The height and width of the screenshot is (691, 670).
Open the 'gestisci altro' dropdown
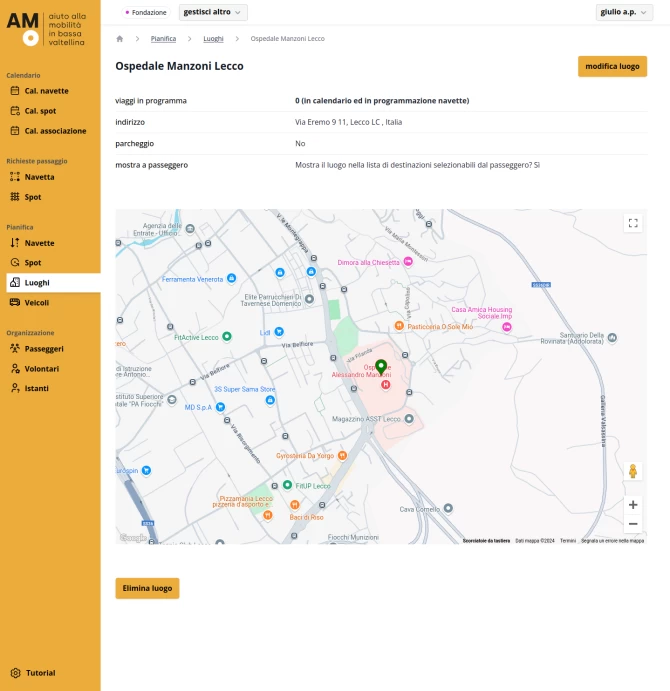pyautogui.click(x=213, y=12)
